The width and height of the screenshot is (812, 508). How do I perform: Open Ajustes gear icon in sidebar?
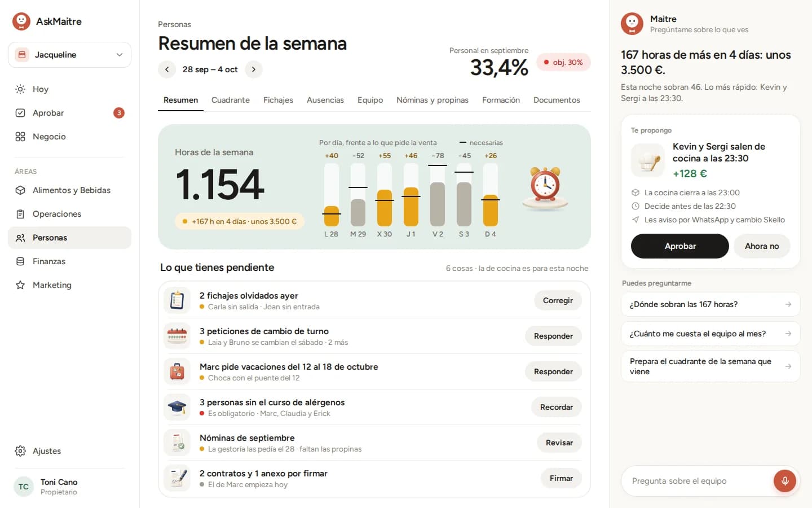coord(20,451)
